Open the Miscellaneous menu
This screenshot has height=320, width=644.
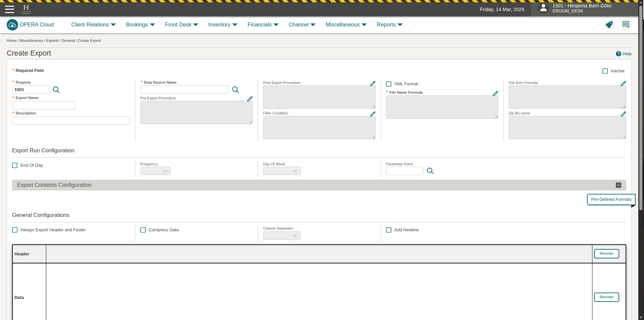coord(346,25)
